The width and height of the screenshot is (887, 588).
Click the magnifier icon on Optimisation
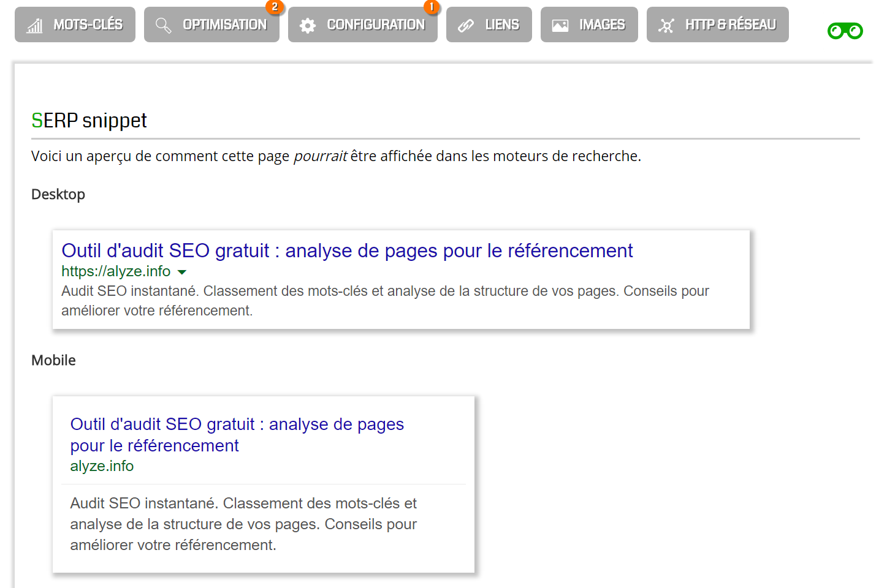[163, 24]
